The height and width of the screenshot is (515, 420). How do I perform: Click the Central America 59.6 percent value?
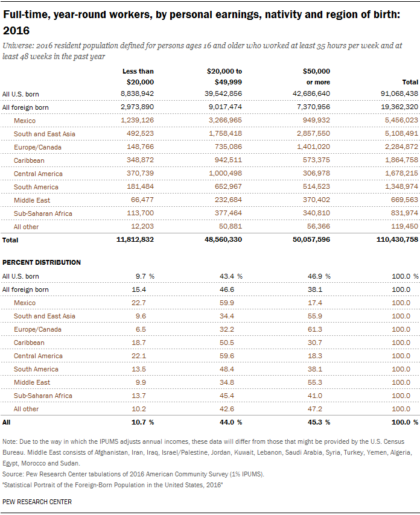[227, 356]
